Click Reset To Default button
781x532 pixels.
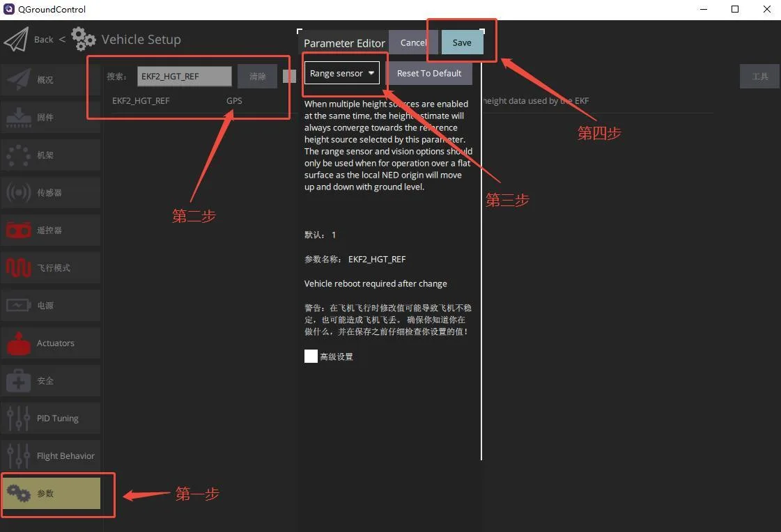(x=429, y=73)
